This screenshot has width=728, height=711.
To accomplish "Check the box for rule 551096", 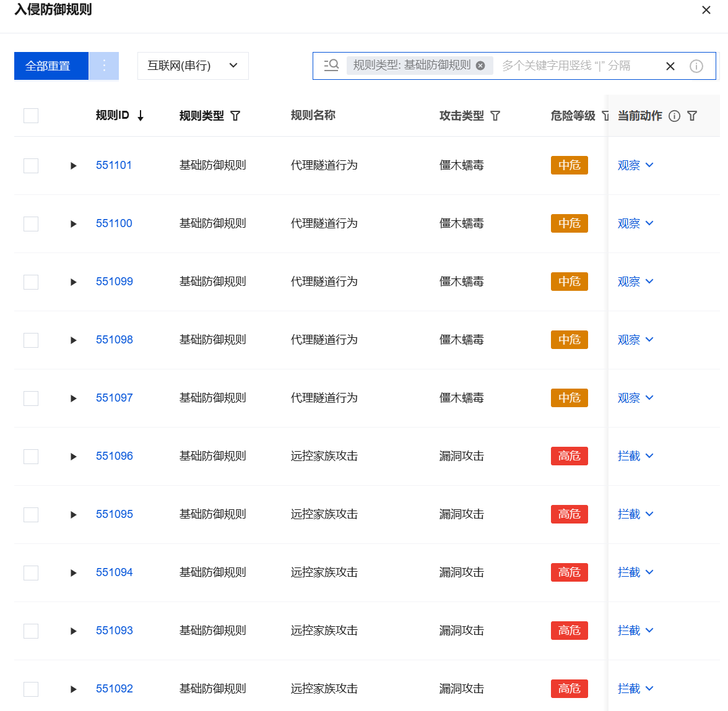I will [31, 457].
